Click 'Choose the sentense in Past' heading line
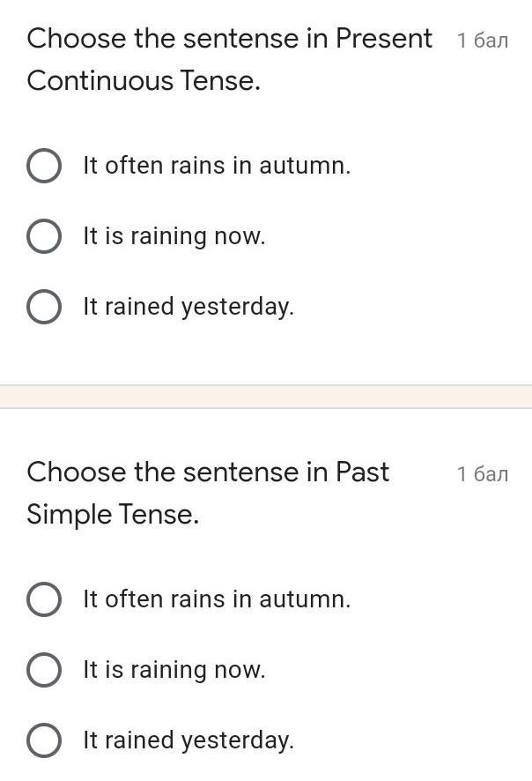The height and width of the screenshot is (781, 532). (208, 472)
